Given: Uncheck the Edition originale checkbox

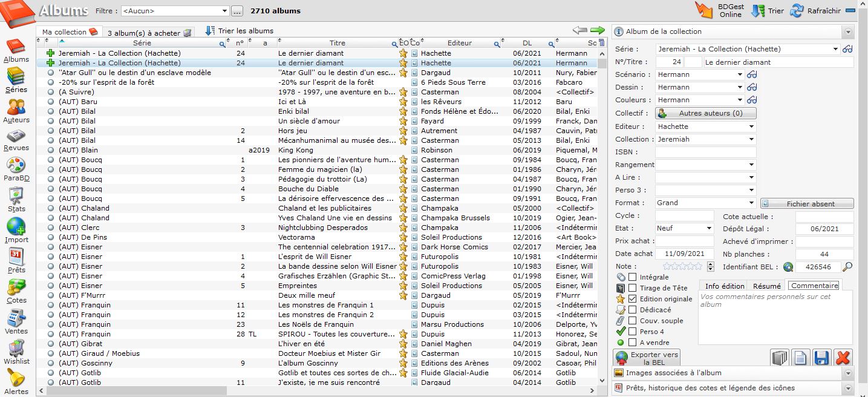Looking at the screenshot, I should (x=632, y=299).
